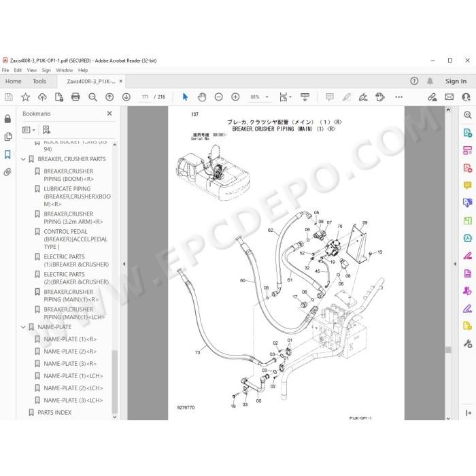Image resolution: width=476 pixels, height=476 pixels.
Task: Click the bookmarks panel scrollbar thumb
Action: 114,381
